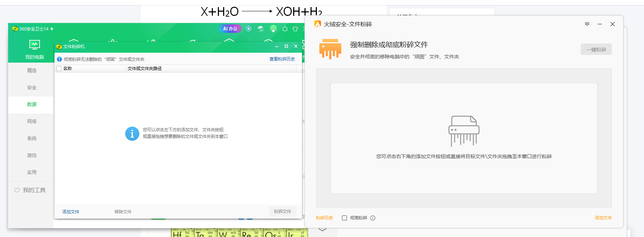Click the 文件或文件夹路径 column header
Image resolution: width=644 pixels, height=237 pixels.
[145, 69]
